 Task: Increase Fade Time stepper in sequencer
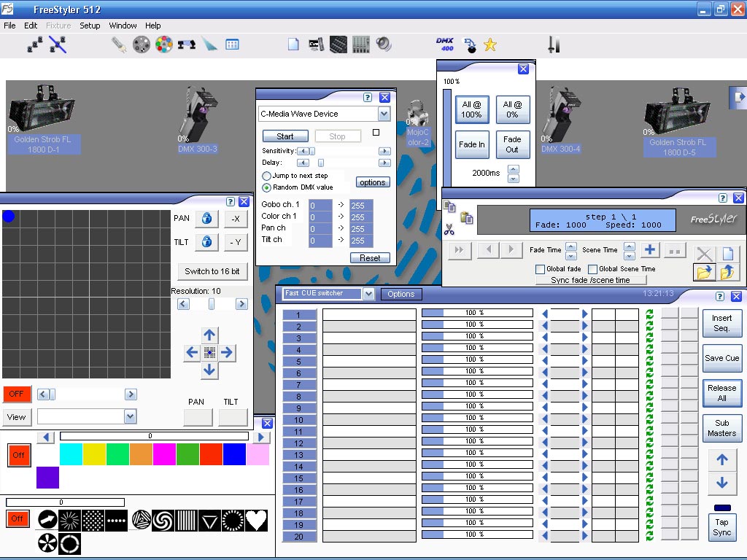570,246
